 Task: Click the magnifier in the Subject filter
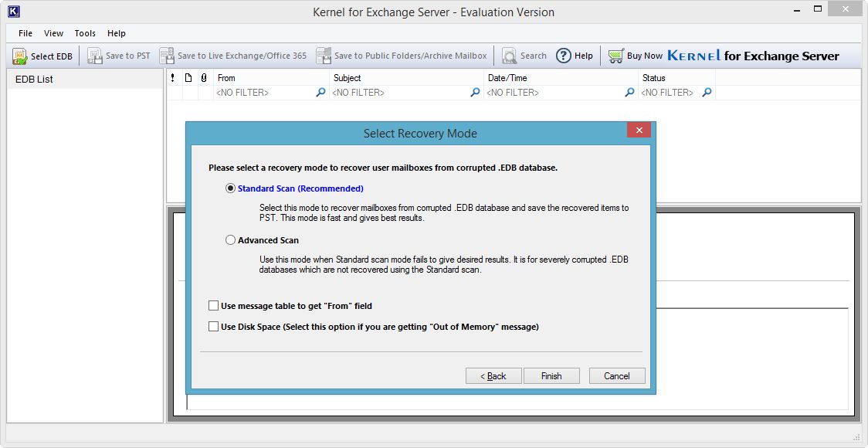(x=475, y=93)
